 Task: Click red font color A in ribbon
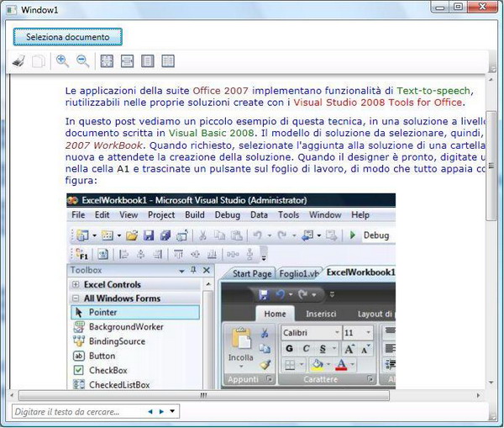341,365
